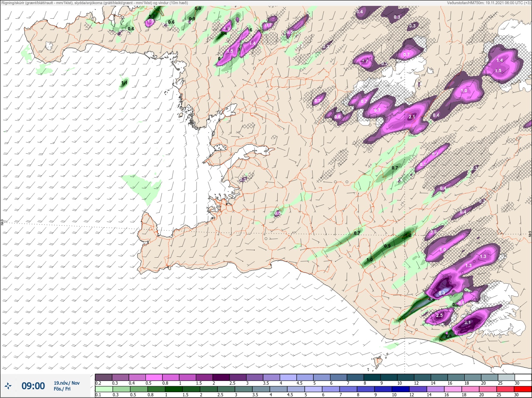Click the date text '19.nóv./ Nov'
The height and width of the screenshot is (398, 532).
tap(66, 383)
